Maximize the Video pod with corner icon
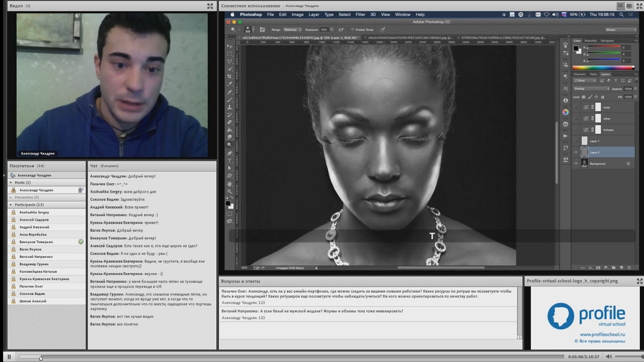This screenshot has width=644, height=362. (x=210, y=5)
